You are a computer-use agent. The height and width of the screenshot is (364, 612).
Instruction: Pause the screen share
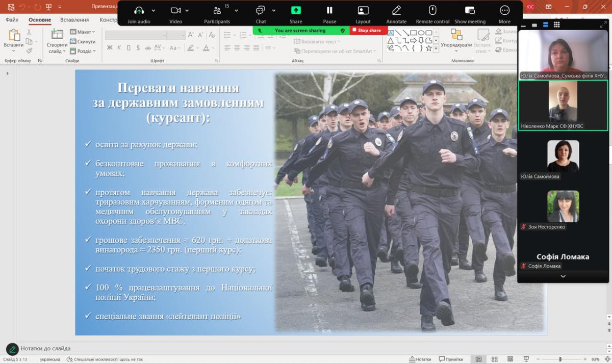coord(329,11)
